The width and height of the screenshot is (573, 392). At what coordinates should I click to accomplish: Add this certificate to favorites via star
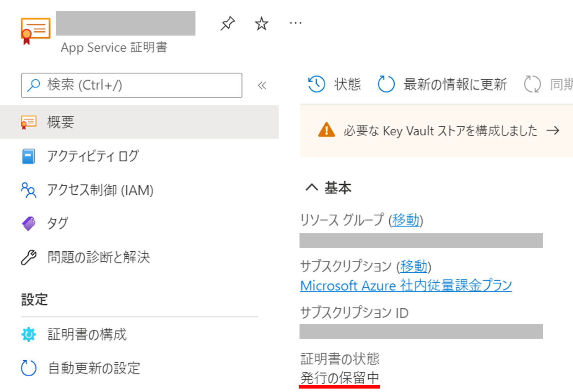click(261, 23)
